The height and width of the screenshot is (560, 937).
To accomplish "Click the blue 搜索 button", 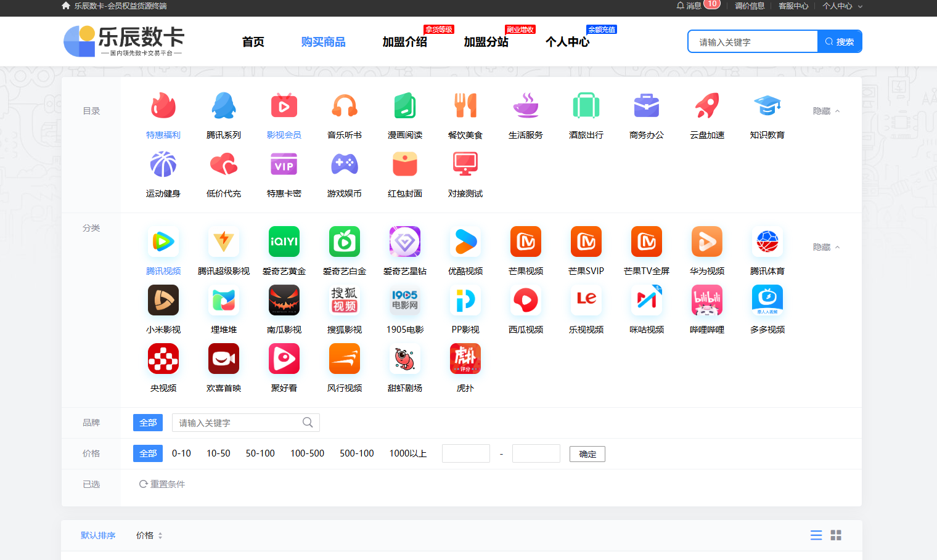I will pos(840,42).
